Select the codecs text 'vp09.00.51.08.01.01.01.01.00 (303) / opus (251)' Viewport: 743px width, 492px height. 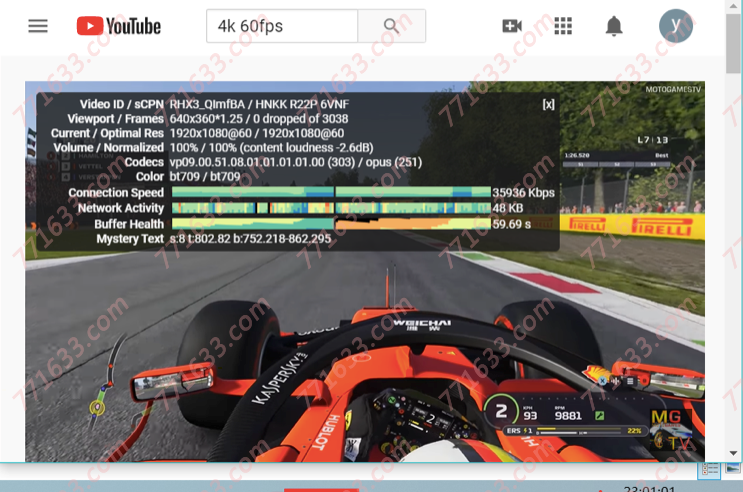[296, 163]
